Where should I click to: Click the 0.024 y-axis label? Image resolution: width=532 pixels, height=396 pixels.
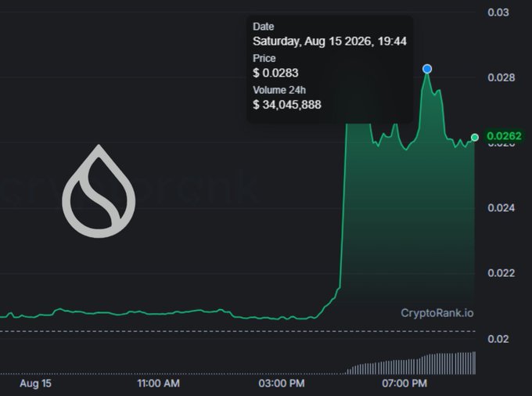501,208
